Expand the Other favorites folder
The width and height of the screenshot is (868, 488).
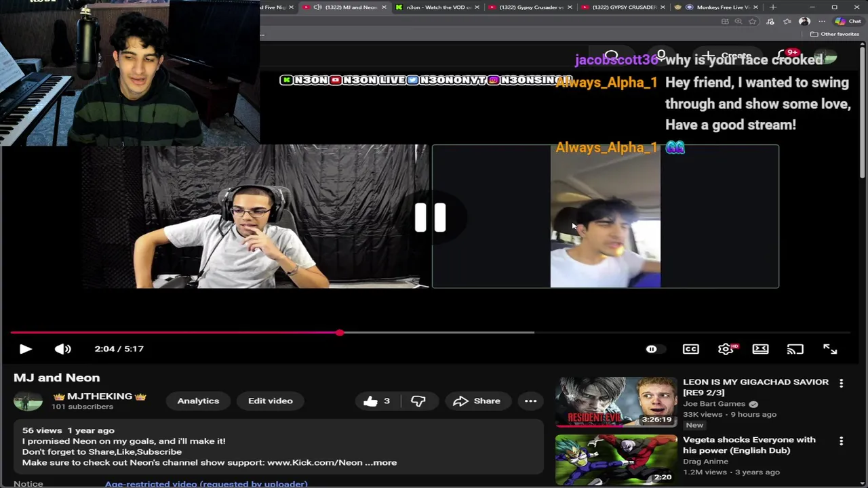click(x=836, y=34)
